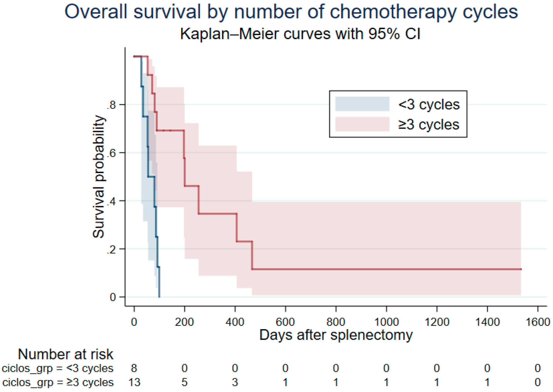This screenshot has height=392, width=553.
Task: Click the 'Survival probability' y-axis label
Action: (99, 177)
